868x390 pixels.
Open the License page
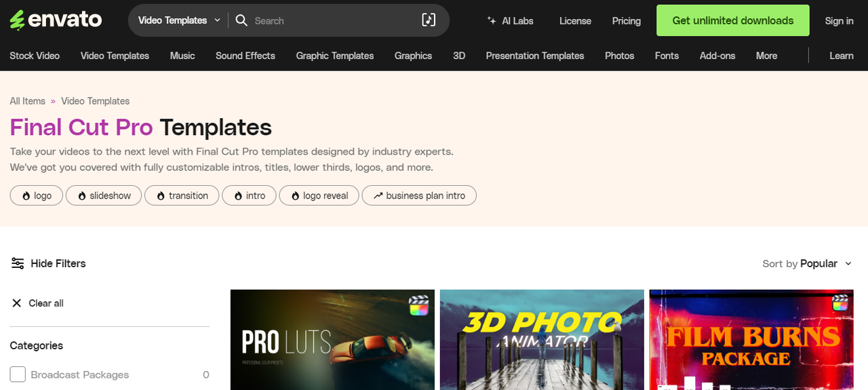[x=575, y=21]
